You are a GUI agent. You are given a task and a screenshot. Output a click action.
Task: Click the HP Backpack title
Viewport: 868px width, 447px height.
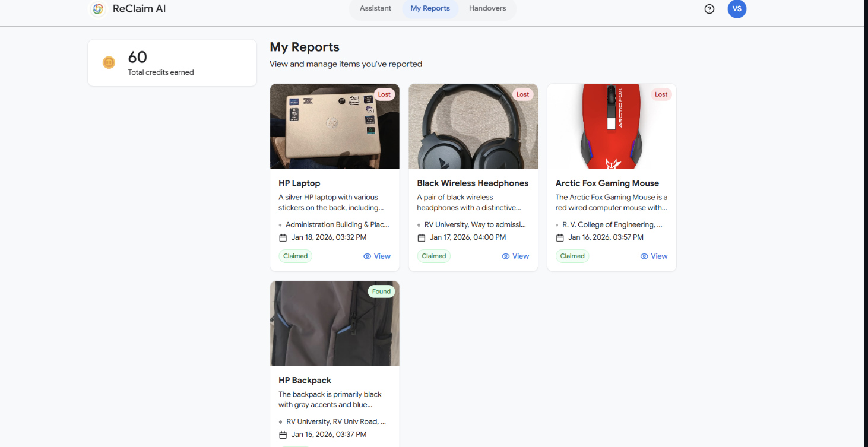(305, 381)
